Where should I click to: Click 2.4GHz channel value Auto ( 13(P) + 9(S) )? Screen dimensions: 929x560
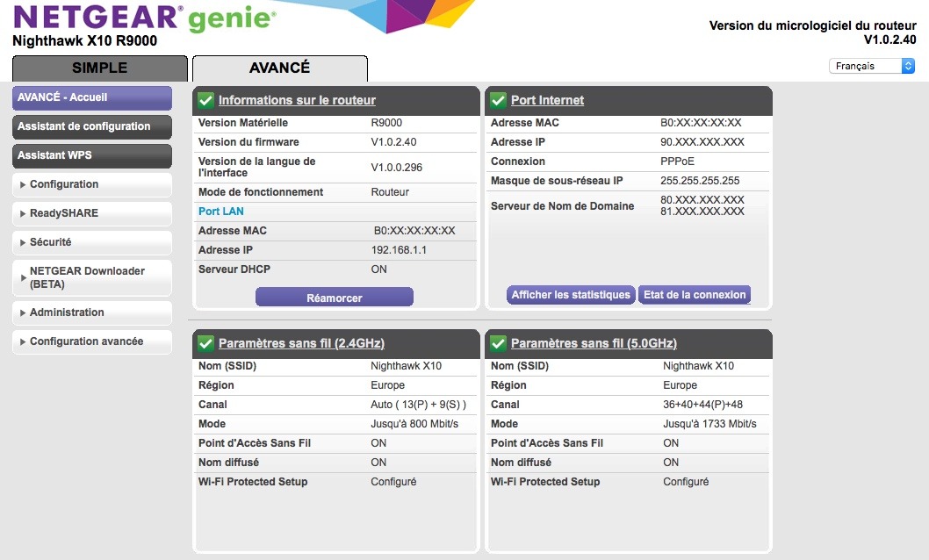pyautogui.click(x=418, y=405)
